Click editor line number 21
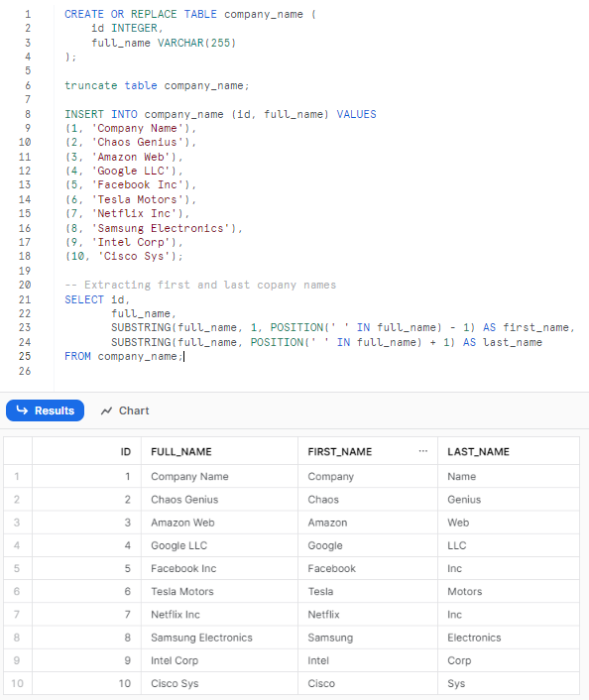Viewport: 589px width, 700px height. click(x=25, y=299)
